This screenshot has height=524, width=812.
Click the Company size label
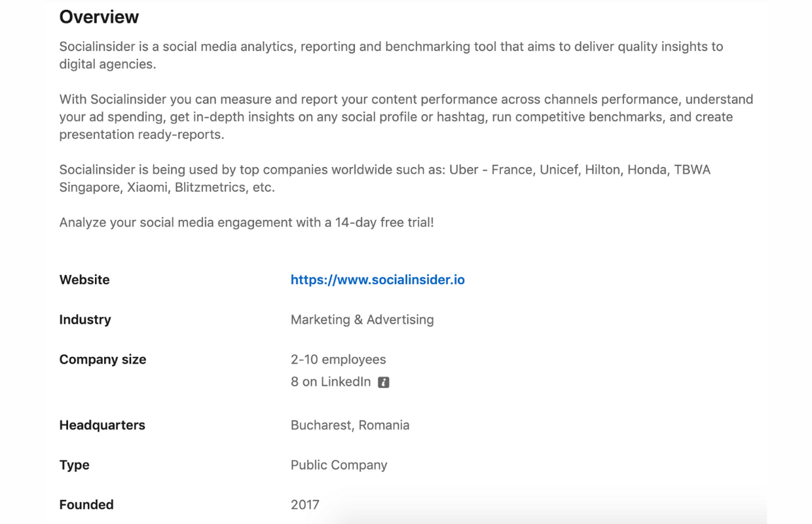[x=103, y=360]
